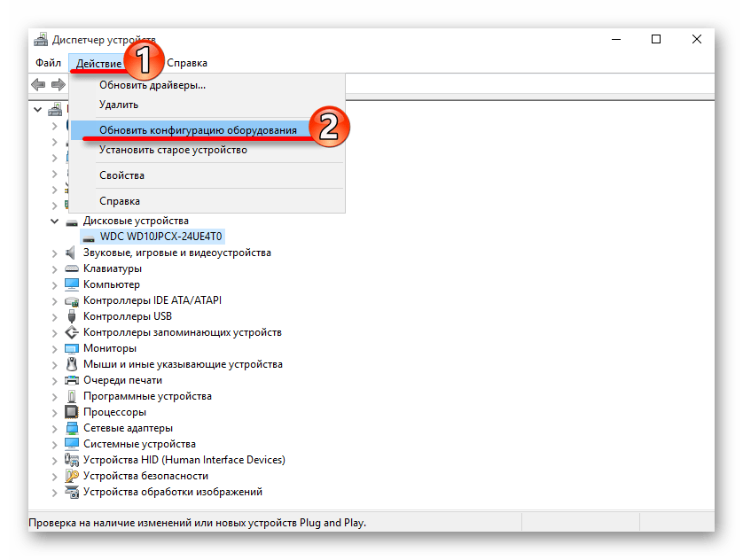This screenshot has width=743, height=560.
Task: Select the Дисковые устройства category
Action: (136, 221)
